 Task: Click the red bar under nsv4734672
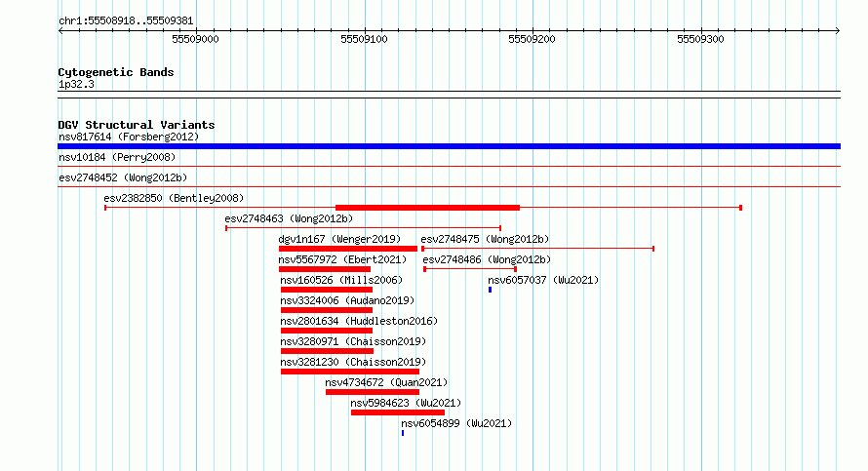point(372,392)
